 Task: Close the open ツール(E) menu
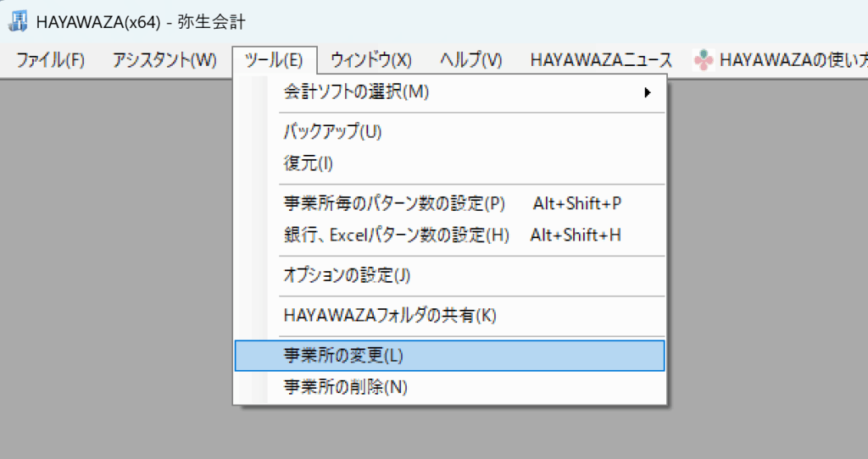(273, 60)
